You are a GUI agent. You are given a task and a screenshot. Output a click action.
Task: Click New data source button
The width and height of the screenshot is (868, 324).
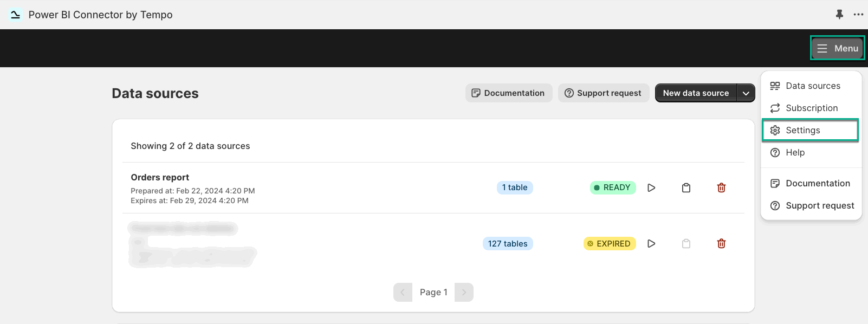pyautogui.click(x=696, y=93)
